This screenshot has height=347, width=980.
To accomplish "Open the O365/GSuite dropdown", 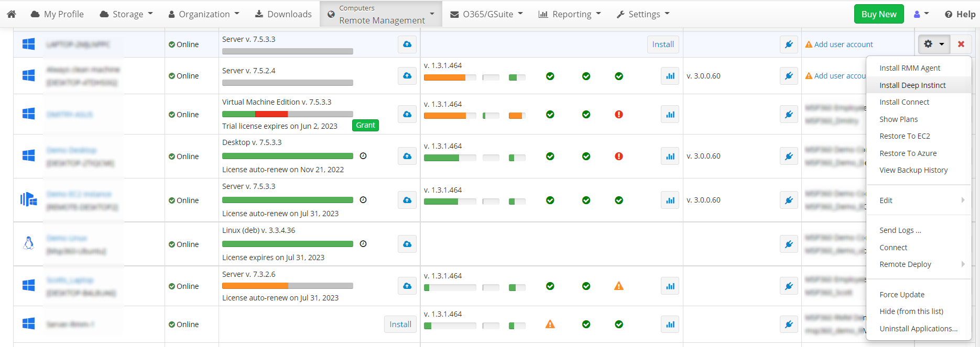I will click(x=487, y=14).
